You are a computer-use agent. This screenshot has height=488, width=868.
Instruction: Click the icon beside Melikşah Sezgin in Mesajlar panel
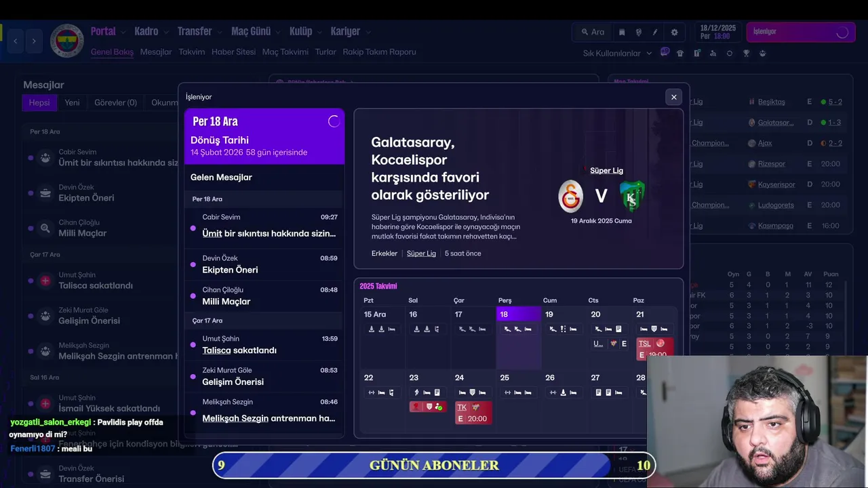[x=45, y=351]
